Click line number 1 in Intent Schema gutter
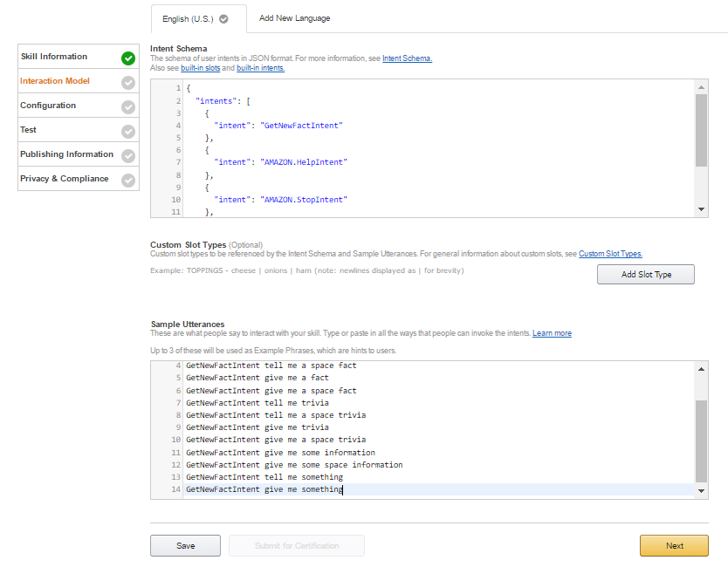Viewport: 728px width, 567px height. 178,88
